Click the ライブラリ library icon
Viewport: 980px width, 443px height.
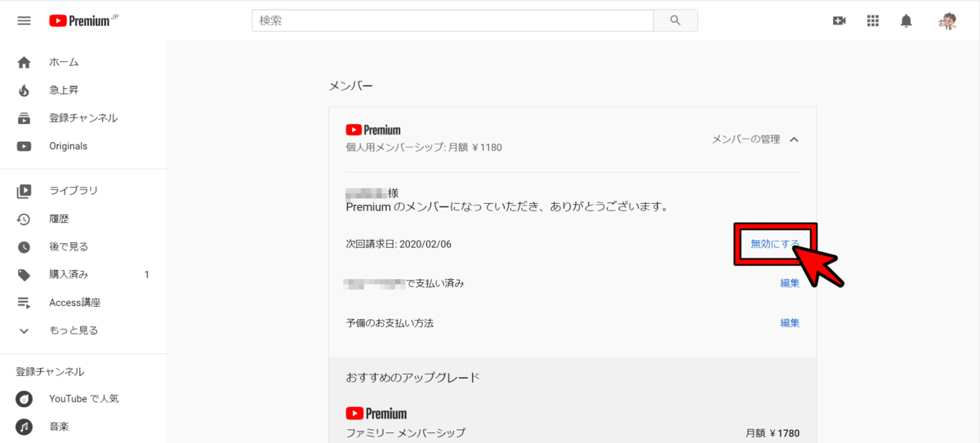[x=24, y=191]
